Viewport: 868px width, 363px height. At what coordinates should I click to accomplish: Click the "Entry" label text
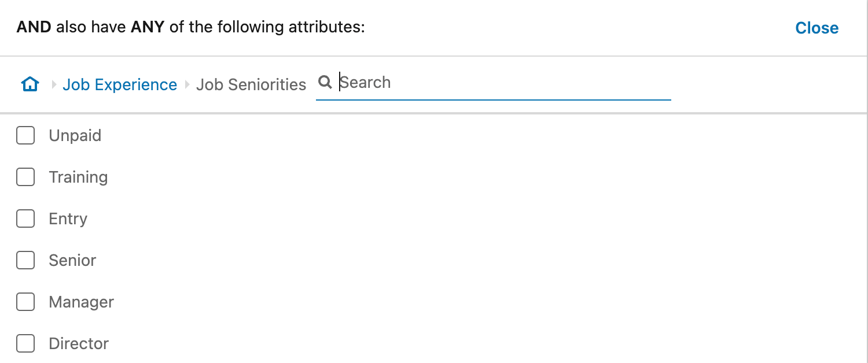[68, 218]
